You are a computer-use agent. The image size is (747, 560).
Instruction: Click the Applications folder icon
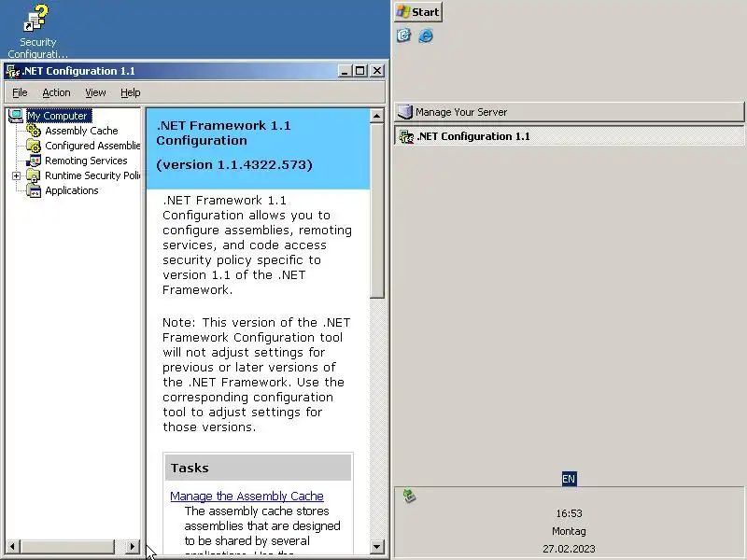[34, 190]
